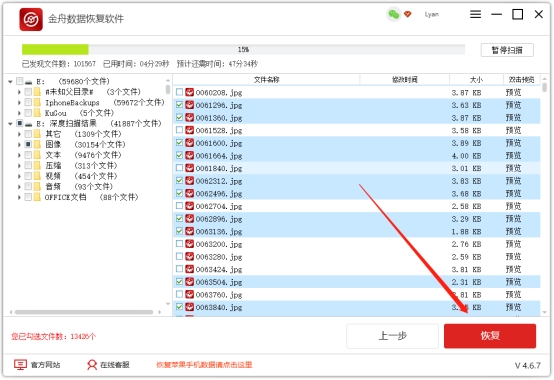Expand the OFFICE文档 folder node
This screenshot has width=554, height=380.
click(19, 197)
